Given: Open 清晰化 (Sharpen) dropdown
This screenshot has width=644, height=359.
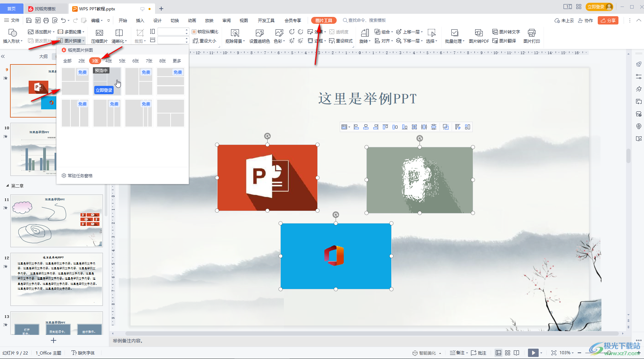Looking at the screenshot, I should (119, 36).
